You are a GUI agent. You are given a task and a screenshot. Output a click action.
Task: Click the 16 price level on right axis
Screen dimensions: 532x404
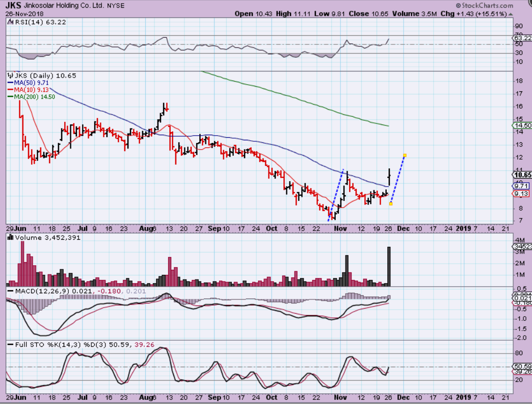[x=519, y=106]
